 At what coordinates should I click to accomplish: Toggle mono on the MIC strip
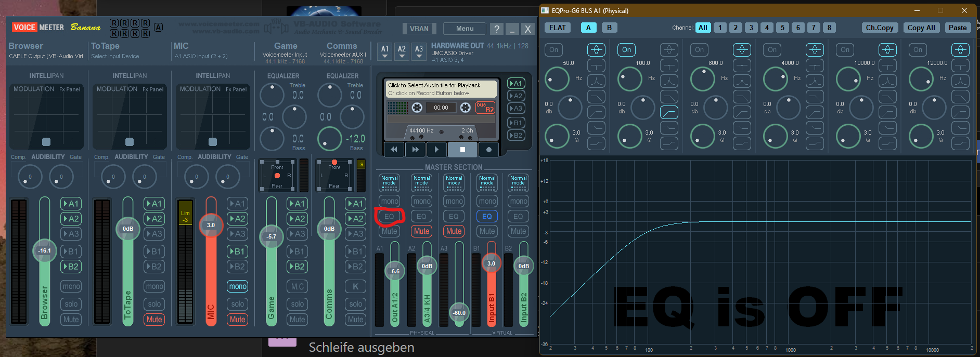point(238,286)
